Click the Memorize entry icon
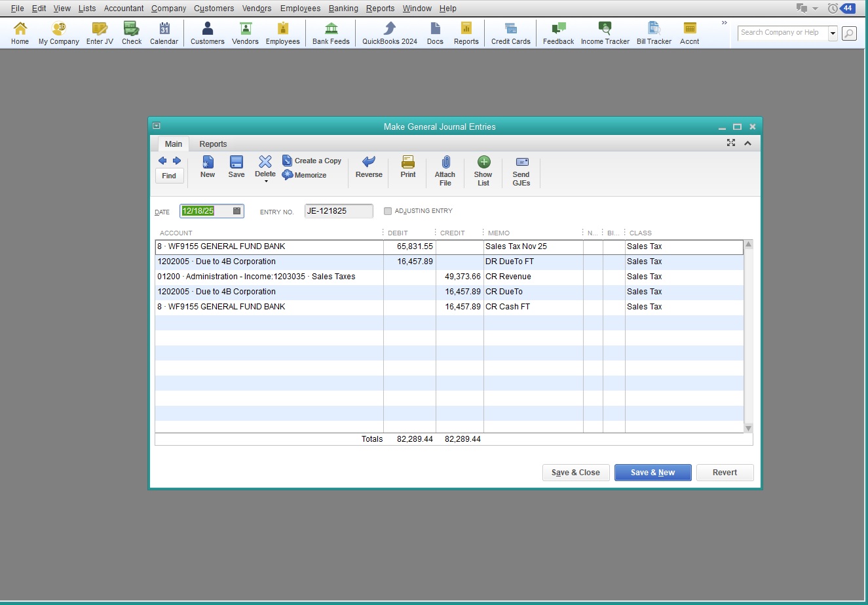868x605 pixels. click(288, 175)
